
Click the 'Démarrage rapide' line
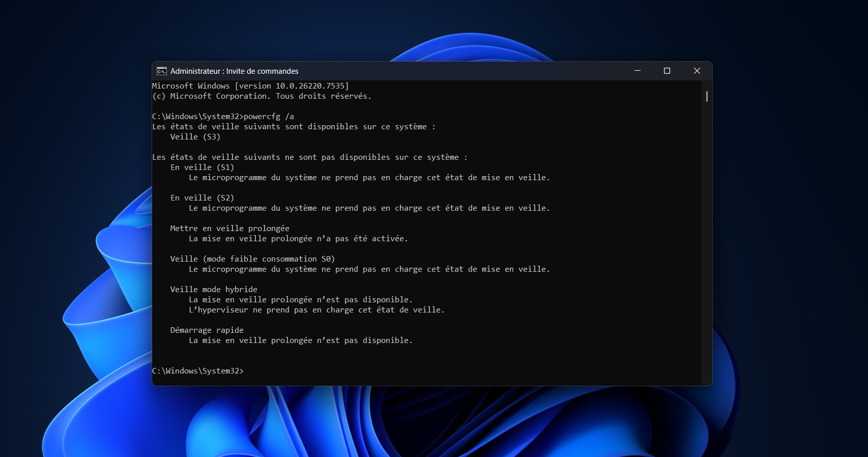point(207,330)
